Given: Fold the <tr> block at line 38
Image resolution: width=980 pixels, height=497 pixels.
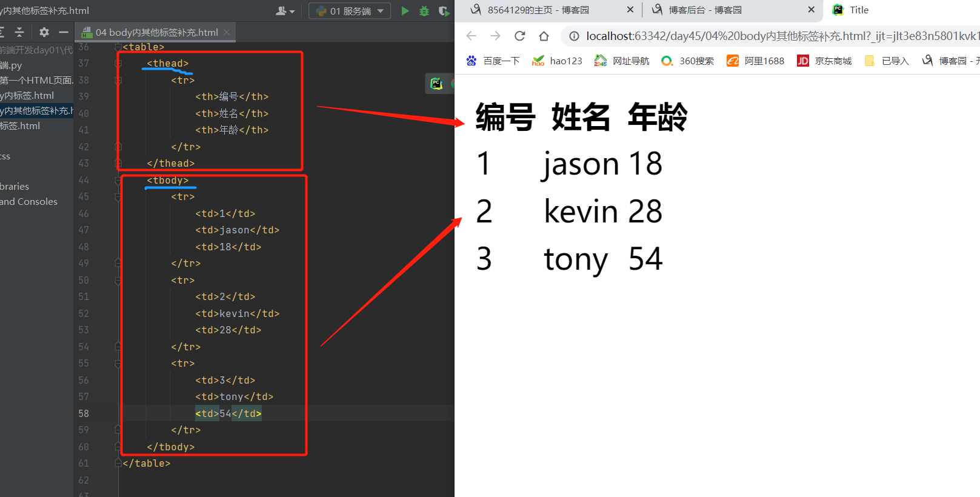Looking at the screenshot, I should pos(118,80).
